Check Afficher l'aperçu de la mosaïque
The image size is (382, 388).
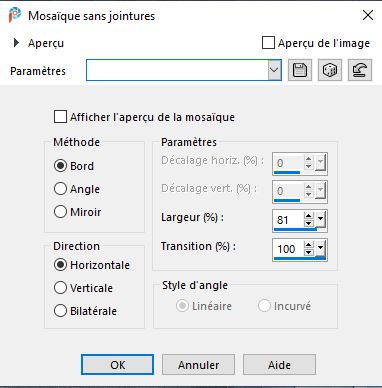60,117
